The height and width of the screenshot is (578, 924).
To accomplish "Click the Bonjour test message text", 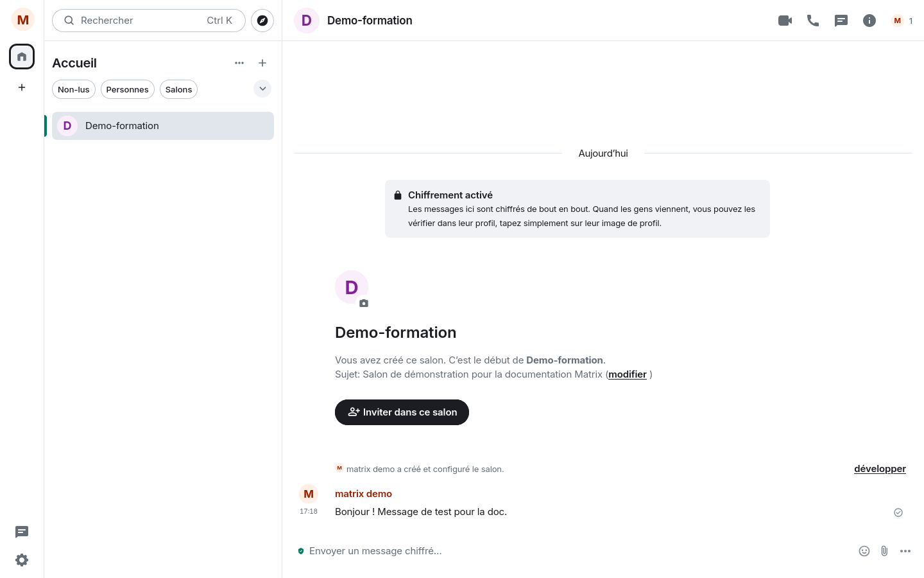I will pyautogui.click(x=421, y=512).
